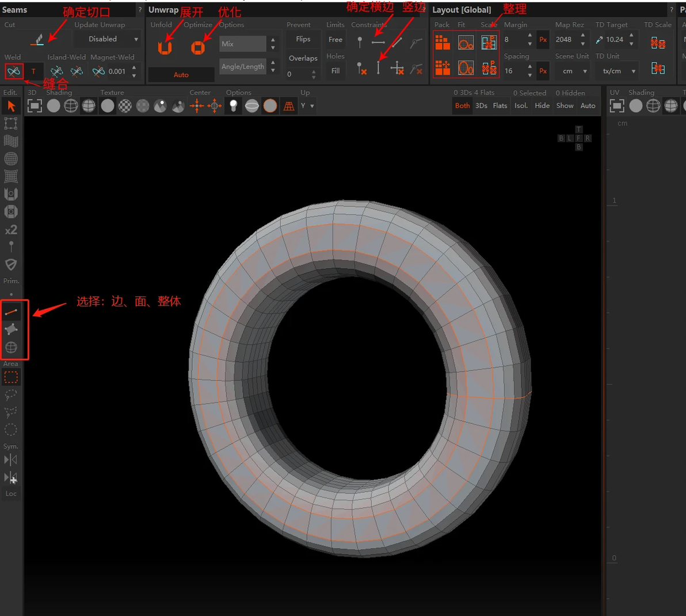Toggle the Flips prevention option

point(303,39)
